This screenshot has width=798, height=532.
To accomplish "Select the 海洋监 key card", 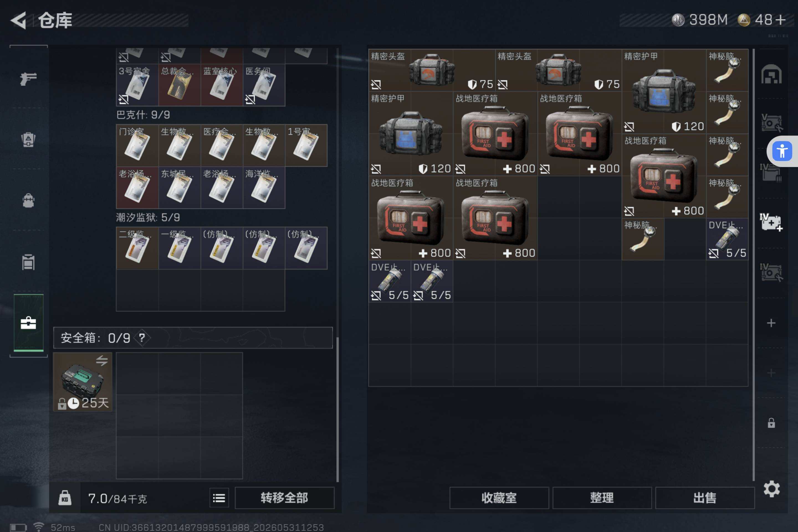I will click(264, 188).
